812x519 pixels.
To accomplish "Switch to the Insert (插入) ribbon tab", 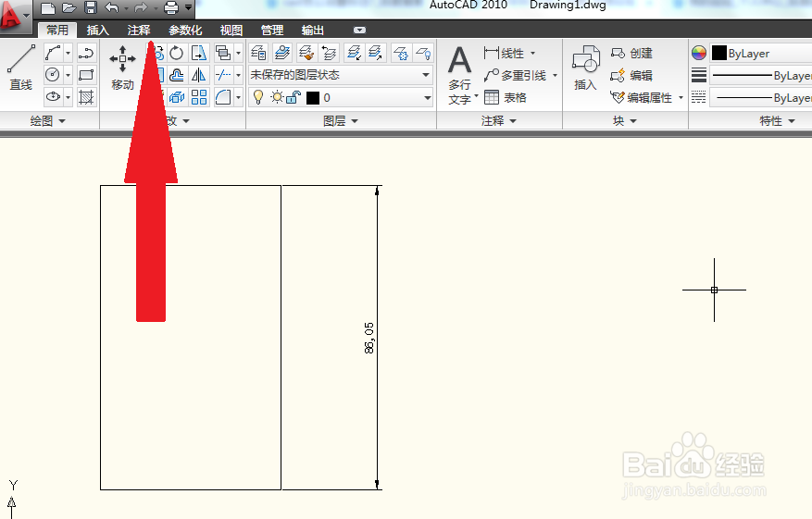I will click(97, 30).
